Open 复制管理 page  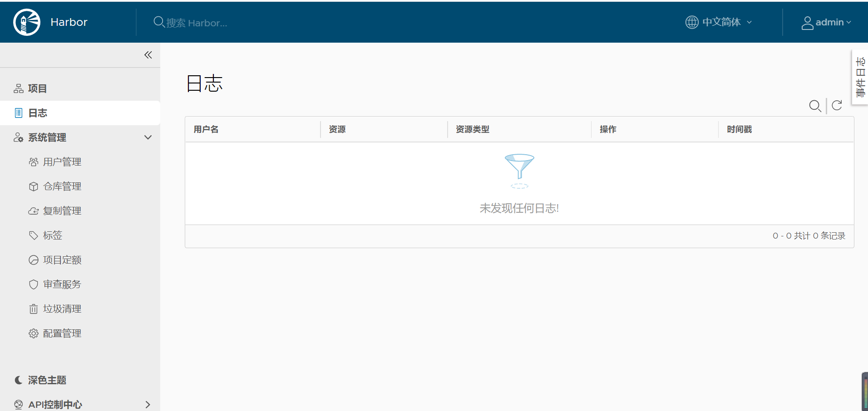tap(62, 211)
